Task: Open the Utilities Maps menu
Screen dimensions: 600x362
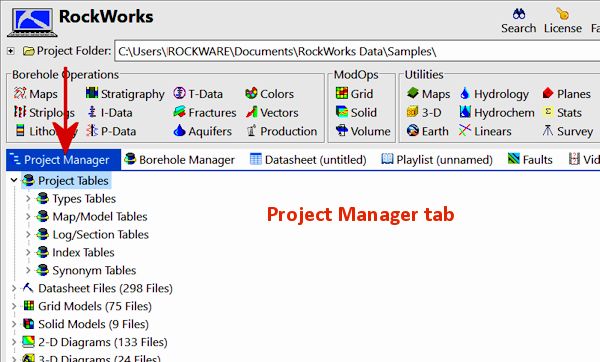Action: point(428,94)
